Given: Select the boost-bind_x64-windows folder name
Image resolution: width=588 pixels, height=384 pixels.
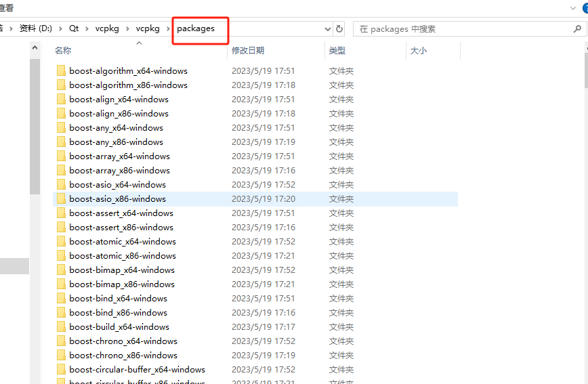Looking at the screenshot, I should click(x=118, y=299).
